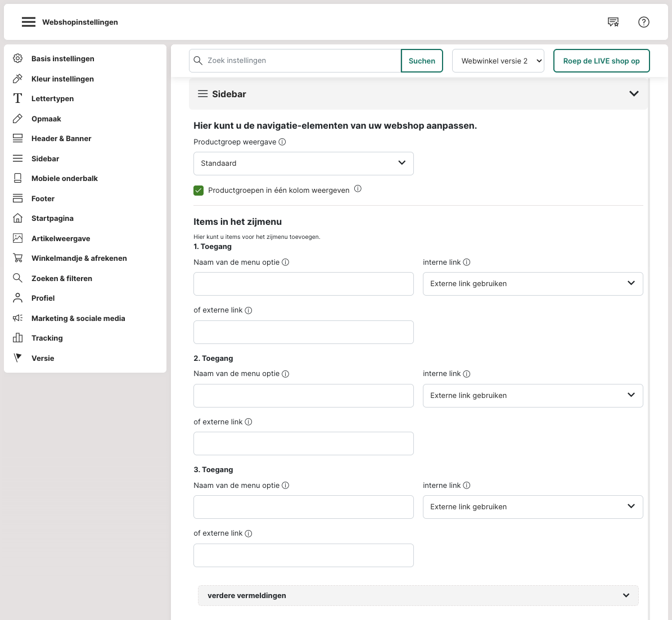Click the feedback chat icon in header
The height and width of the screenshot is (620, 672).
click(x=613, y=22)
